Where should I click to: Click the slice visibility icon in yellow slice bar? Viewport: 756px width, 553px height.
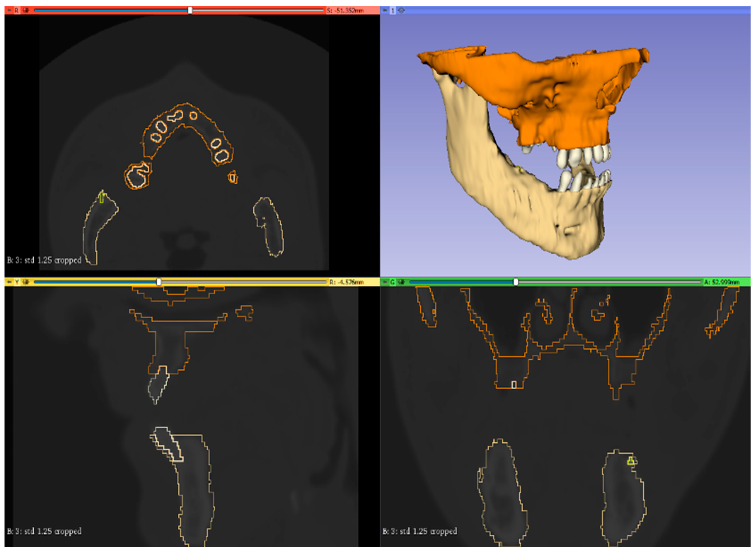coord(26,282)
